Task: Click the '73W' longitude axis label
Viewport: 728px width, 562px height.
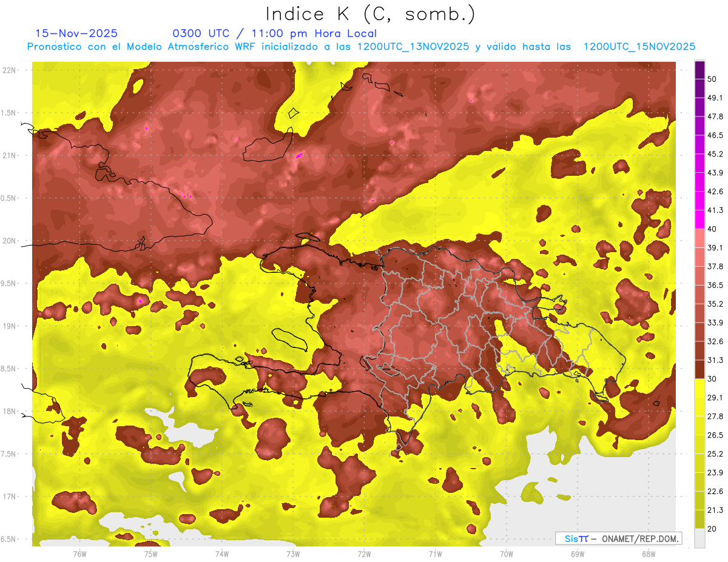Action: point(293,554)
